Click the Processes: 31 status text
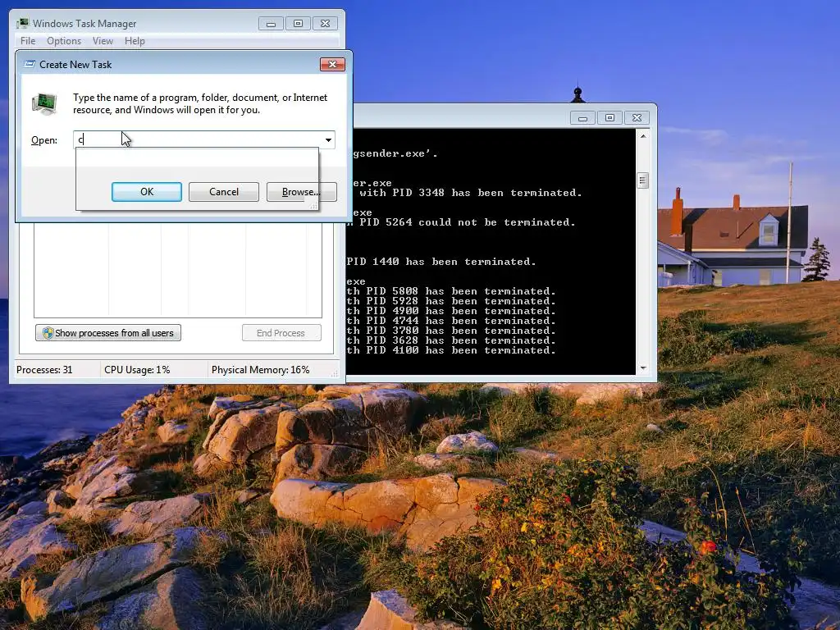Image resolution: width=840 pixels, height=630 pixels. (44, 370)
